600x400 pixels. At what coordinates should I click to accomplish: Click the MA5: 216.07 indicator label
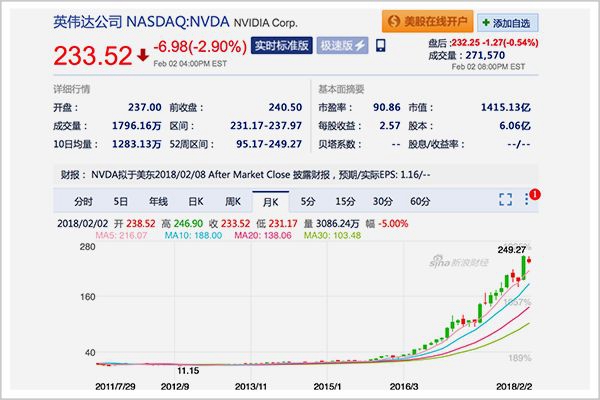[121, 235]
